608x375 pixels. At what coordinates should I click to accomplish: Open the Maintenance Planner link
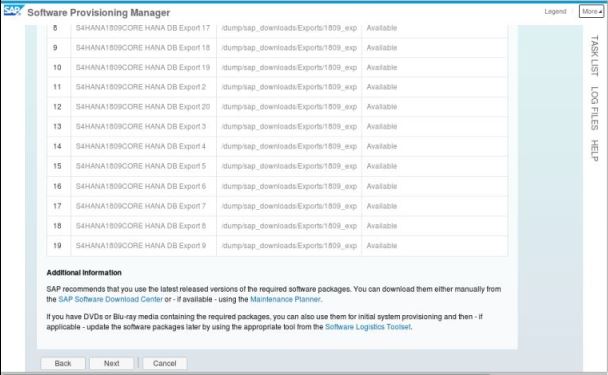[x=285, y=299]
